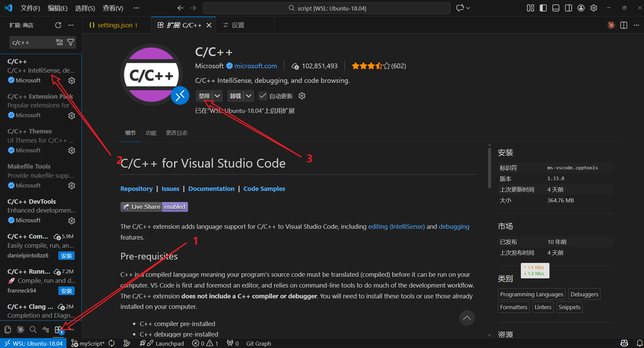The image size is (644, 348).
Task: Open the Accounts icon in title bar
Action: click(581, 8)
